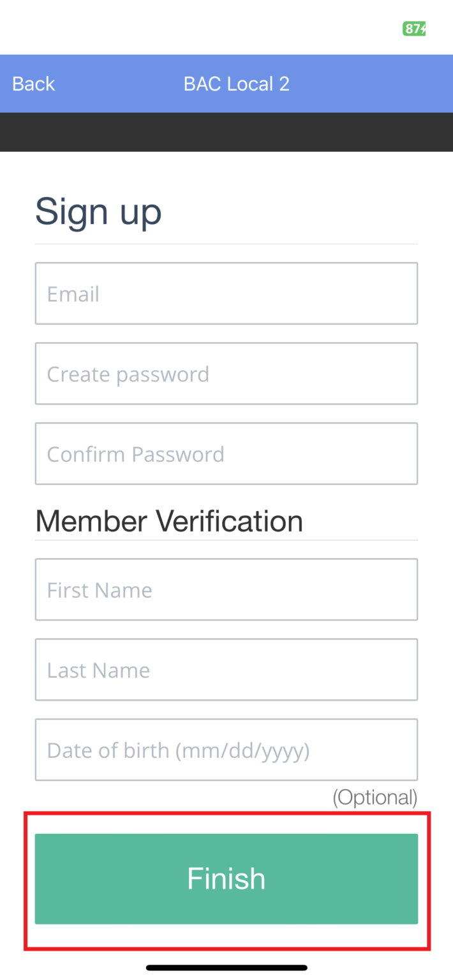Screen dimensions: 453x980
Task: Tap the Sign up heading
Action: pyautogui.click(x=98, y=211)
